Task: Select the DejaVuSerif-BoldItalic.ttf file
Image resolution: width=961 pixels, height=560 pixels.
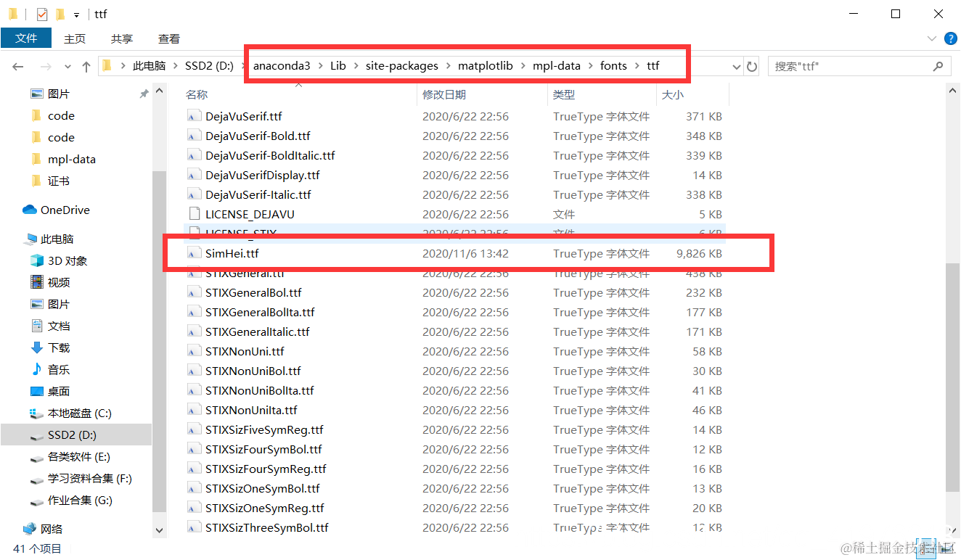Action: tap(270, 155)
